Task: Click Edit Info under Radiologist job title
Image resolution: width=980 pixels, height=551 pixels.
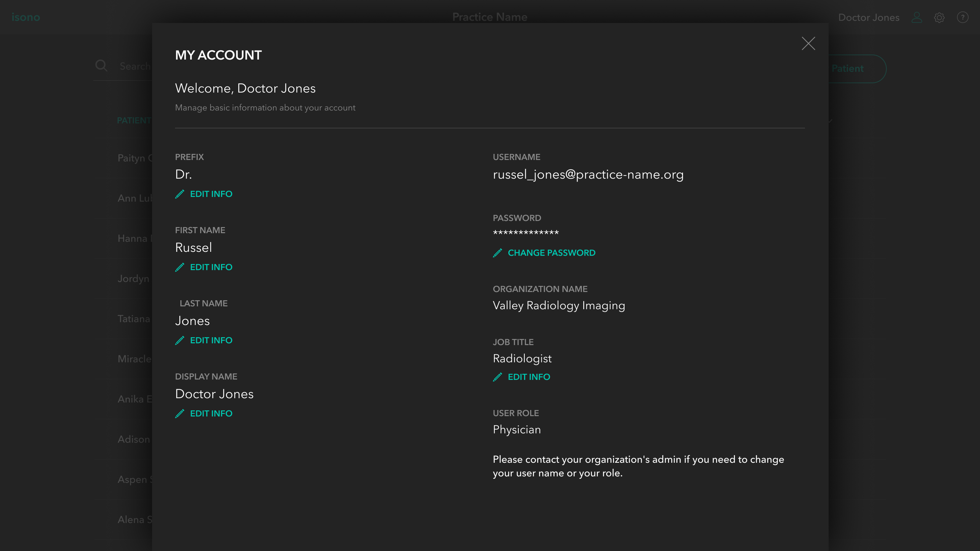Action: coord(529,377)
